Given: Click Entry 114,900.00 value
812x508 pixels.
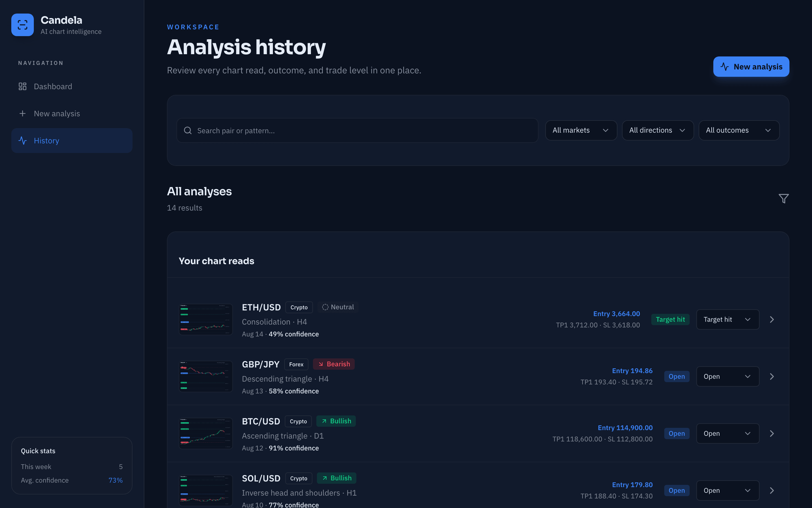Looking at the screenshot, I should [625, 428].
